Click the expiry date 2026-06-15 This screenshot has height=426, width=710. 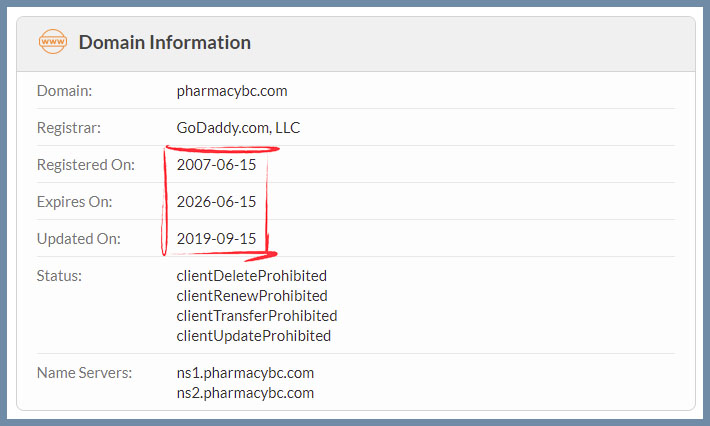(x=216, y=202)
